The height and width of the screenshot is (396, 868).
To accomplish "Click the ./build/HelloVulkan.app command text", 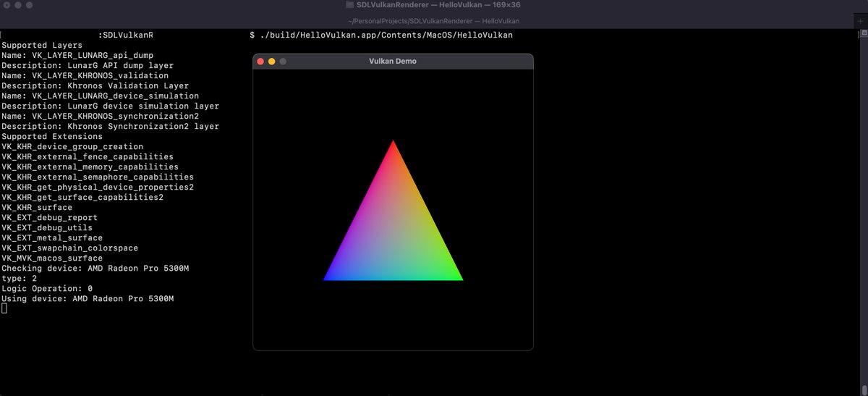I will pyautogui.click(x=386, y=35).
